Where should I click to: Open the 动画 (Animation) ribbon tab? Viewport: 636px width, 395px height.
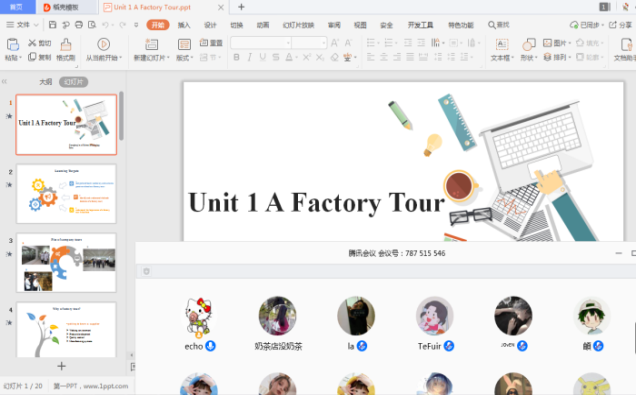click(262, 25)
